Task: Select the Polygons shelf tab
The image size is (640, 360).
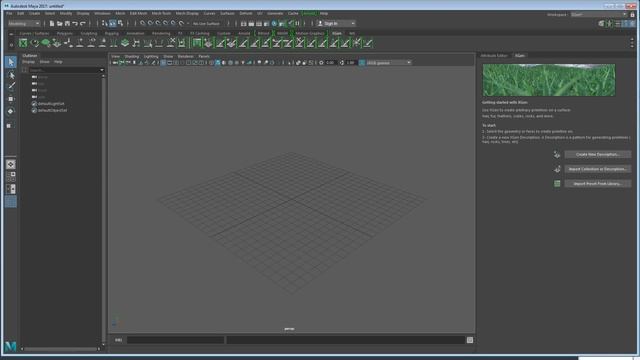Action: 64,33
